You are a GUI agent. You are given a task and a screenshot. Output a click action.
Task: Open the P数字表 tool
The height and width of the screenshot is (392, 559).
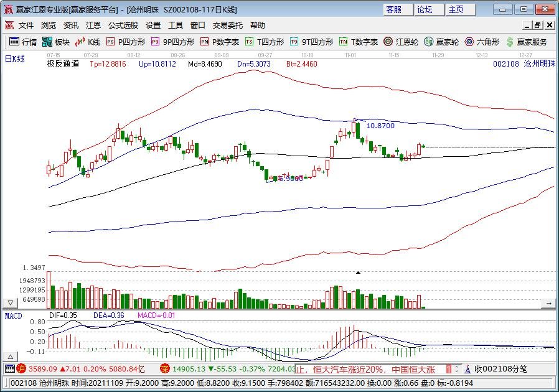[220, 42]
